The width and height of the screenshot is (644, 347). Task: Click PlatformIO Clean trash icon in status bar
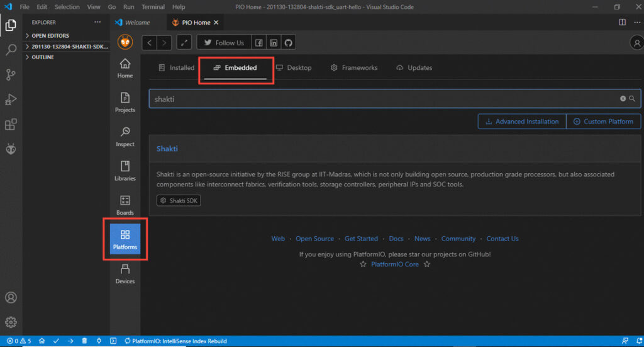(84, 341)
